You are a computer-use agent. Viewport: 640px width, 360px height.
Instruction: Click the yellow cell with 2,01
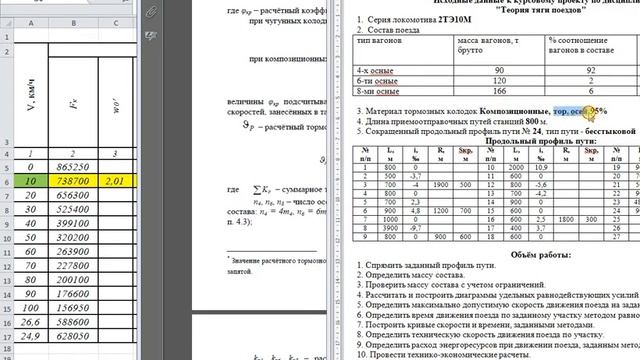pyautogui.click(x=115, y=181)
